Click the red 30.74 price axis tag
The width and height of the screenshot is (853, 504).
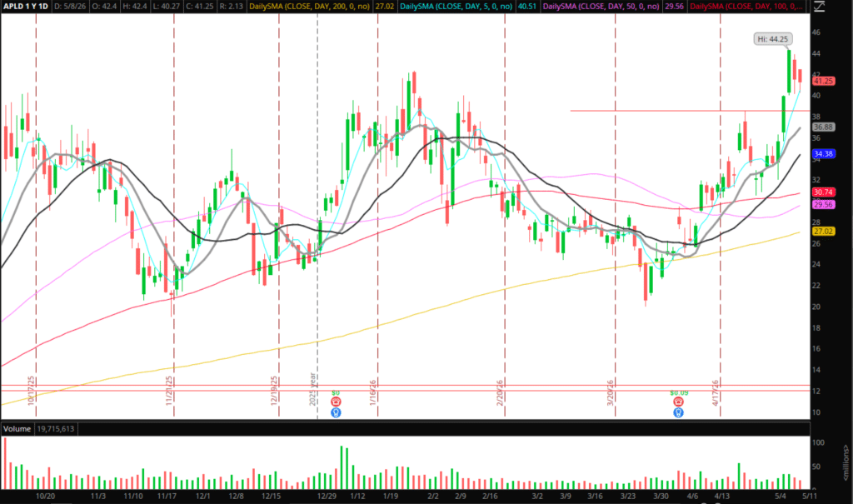coord(823,192)
